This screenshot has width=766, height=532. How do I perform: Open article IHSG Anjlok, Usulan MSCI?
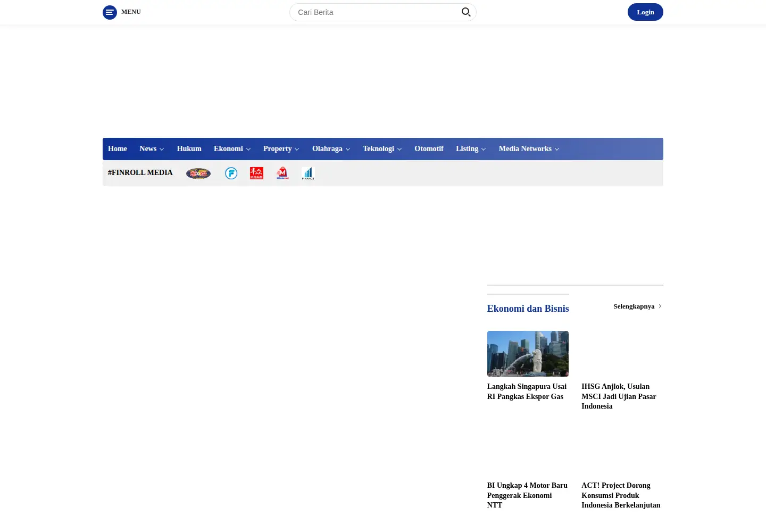pyautogui.click(x=619, y=396)
